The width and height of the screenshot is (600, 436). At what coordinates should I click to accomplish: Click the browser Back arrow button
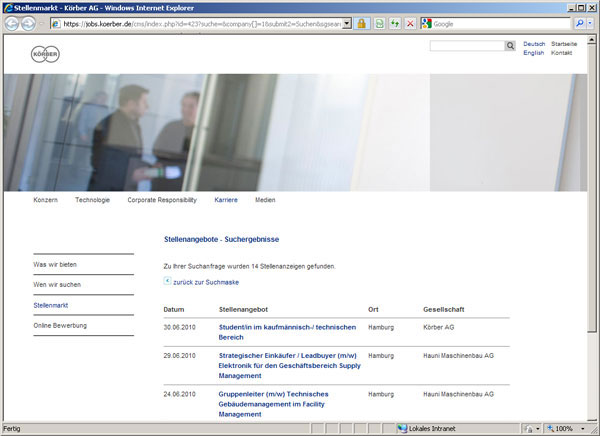pos(12,24)
